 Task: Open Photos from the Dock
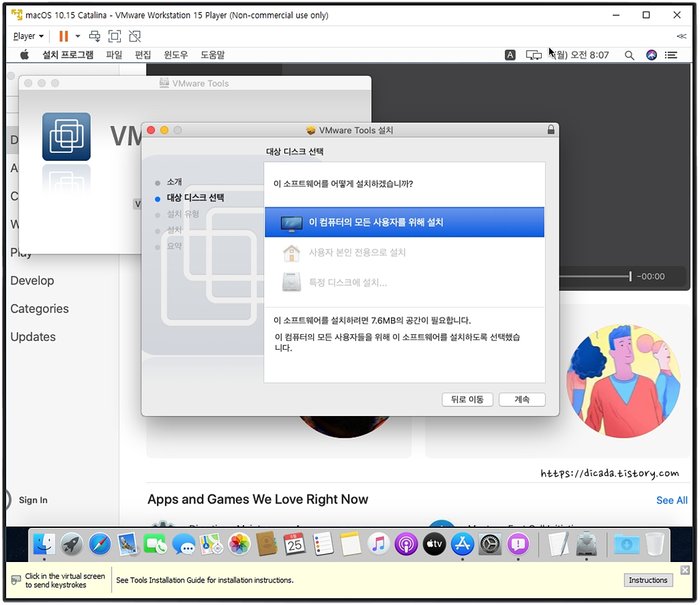[239, 544]
